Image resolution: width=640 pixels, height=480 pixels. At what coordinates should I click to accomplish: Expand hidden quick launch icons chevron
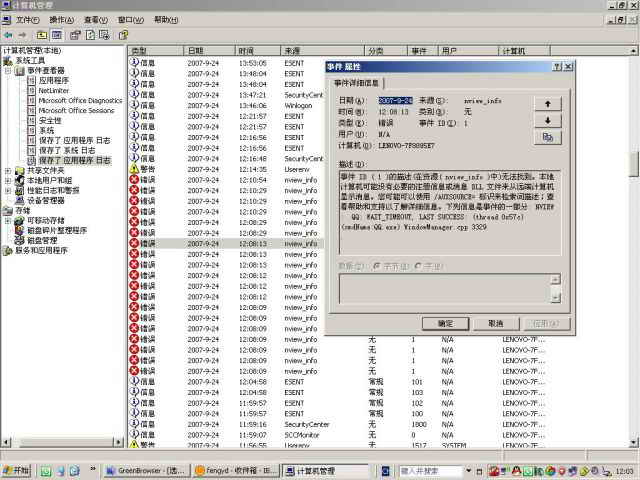tap(93, 468)
